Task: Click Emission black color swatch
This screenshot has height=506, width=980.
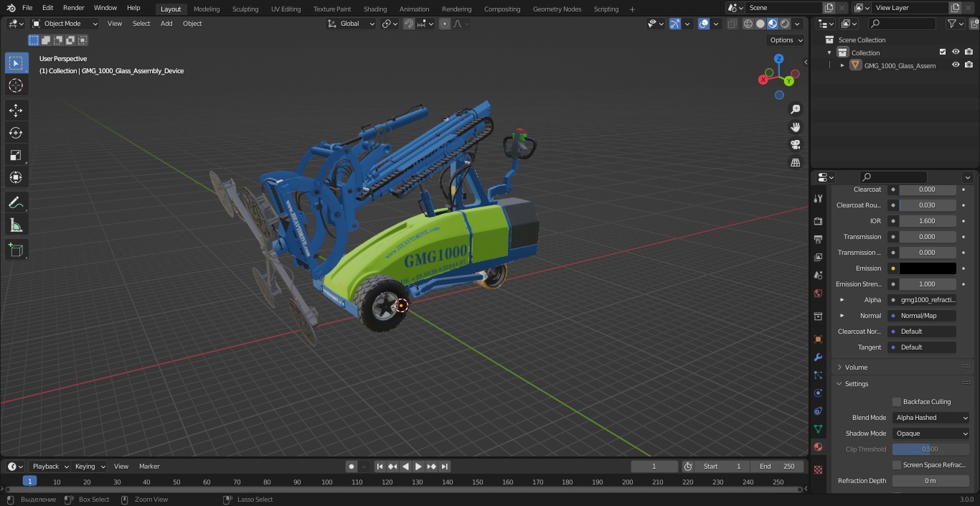Action: 928,268
